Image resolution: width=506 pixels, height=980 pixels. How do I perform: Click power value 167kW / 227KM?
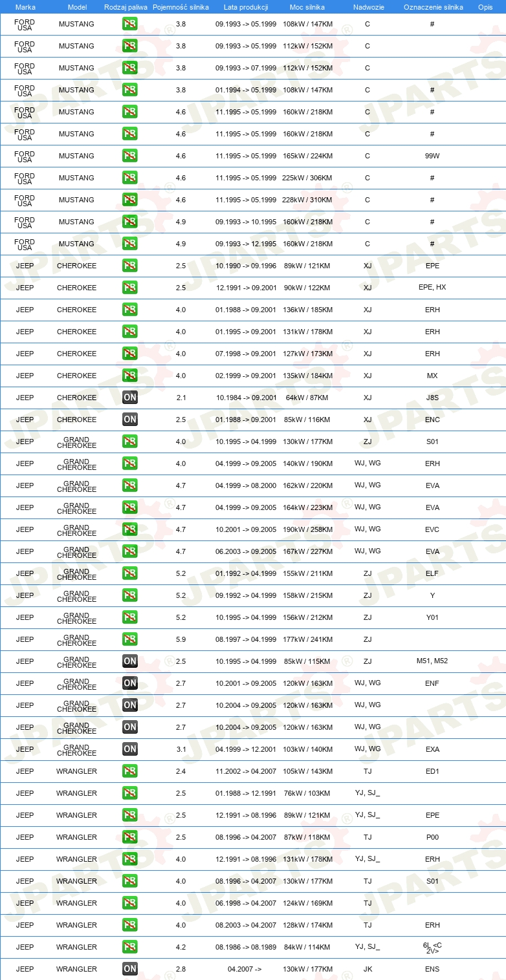pos(307,551)
